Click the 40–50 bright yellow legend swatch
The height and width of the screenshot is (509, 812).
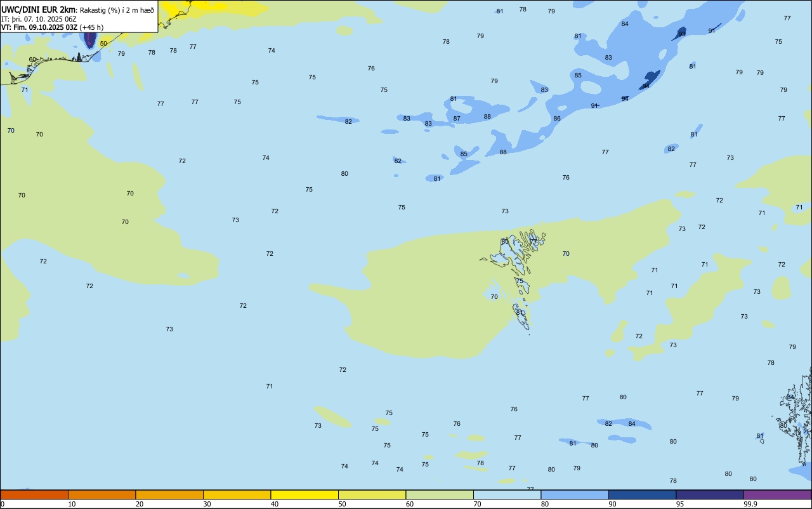pyautogui.click(x=304, y=494)
